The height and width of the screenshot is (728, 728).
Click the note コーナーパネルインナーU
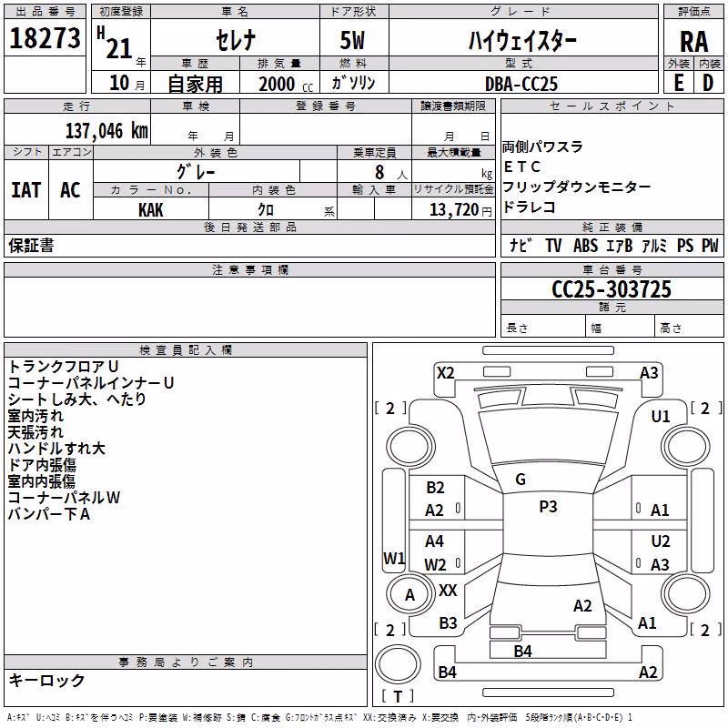pyautogui.click(x=91, y=383)
